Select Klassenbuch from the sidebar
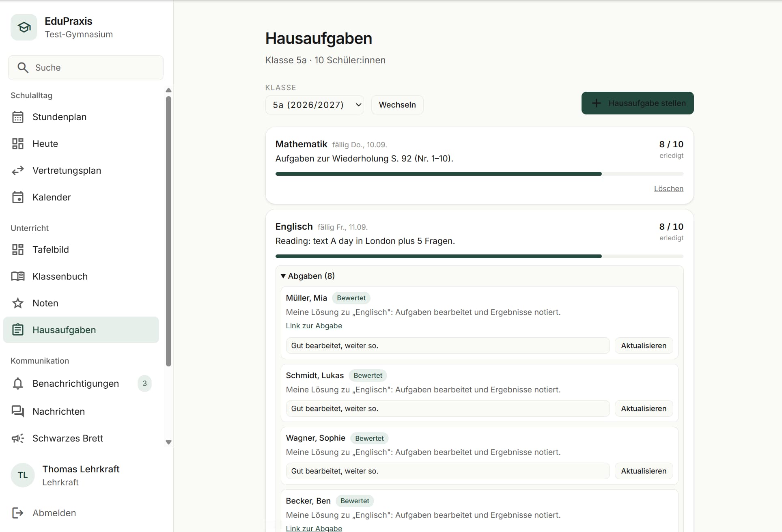The height and width of the screenshot is (532, 782). tap(81, 276)
